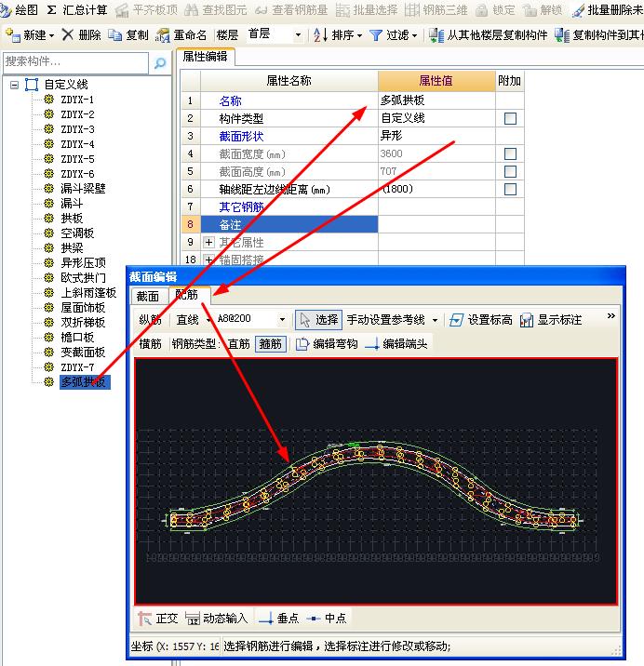644x666 pixels.
Task: Select 变截面板 in component tree
Action: (83, 353)
